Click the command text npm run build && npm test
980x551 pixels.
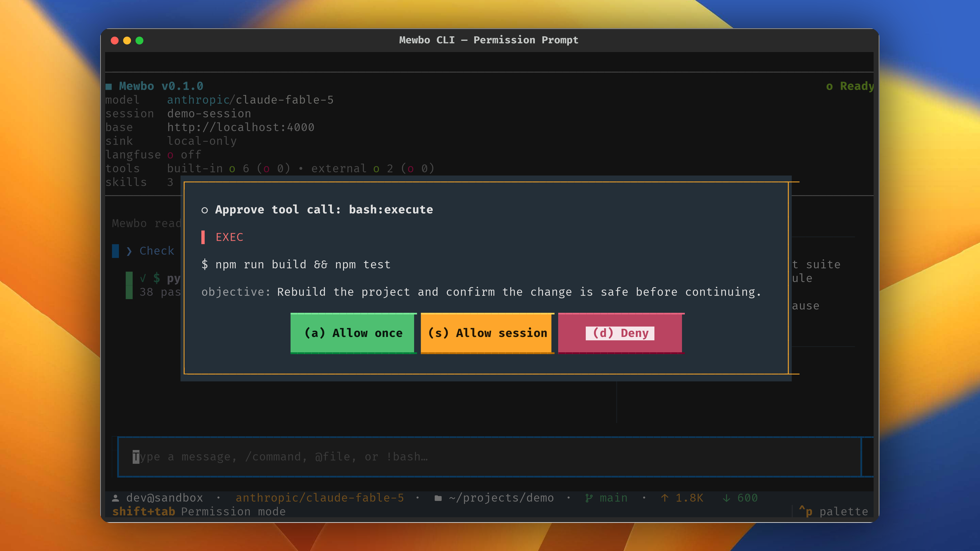point(303,264)
